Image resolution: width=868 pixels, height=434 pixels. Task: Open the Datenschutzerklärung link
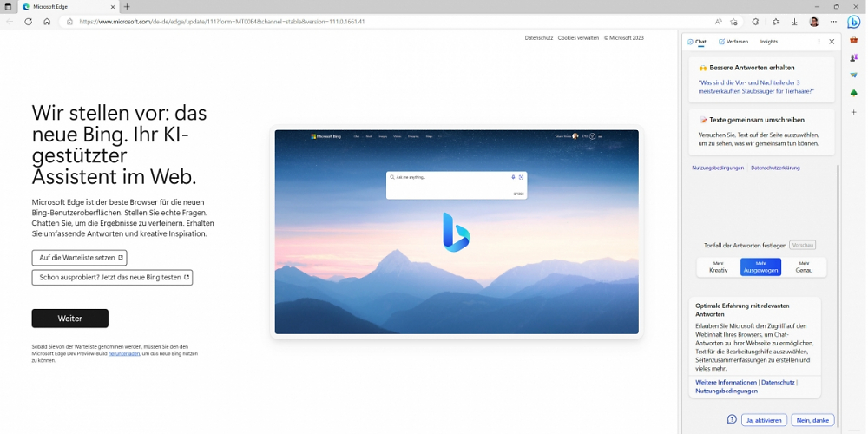775,168
